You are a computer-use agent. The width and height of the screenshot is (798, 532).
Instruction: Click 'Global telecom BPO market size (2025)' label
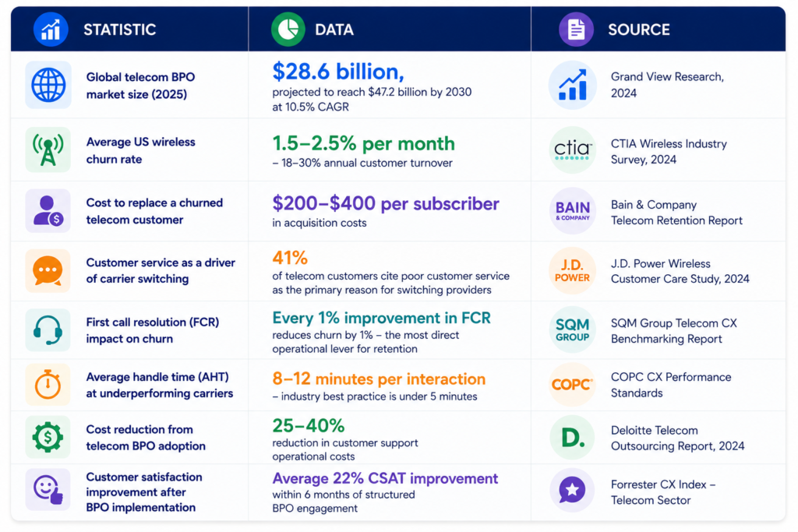(x=140, y=86)
